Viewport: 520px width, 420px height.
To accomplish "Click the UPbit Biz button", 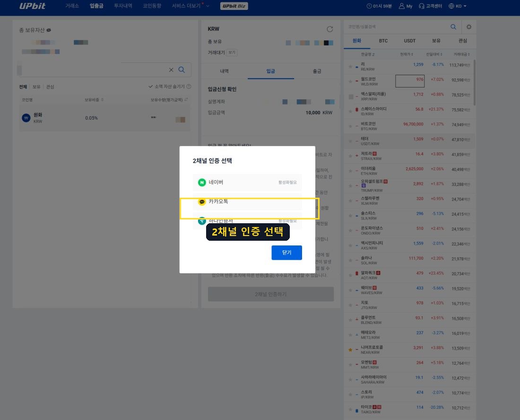I will [234, 6].
